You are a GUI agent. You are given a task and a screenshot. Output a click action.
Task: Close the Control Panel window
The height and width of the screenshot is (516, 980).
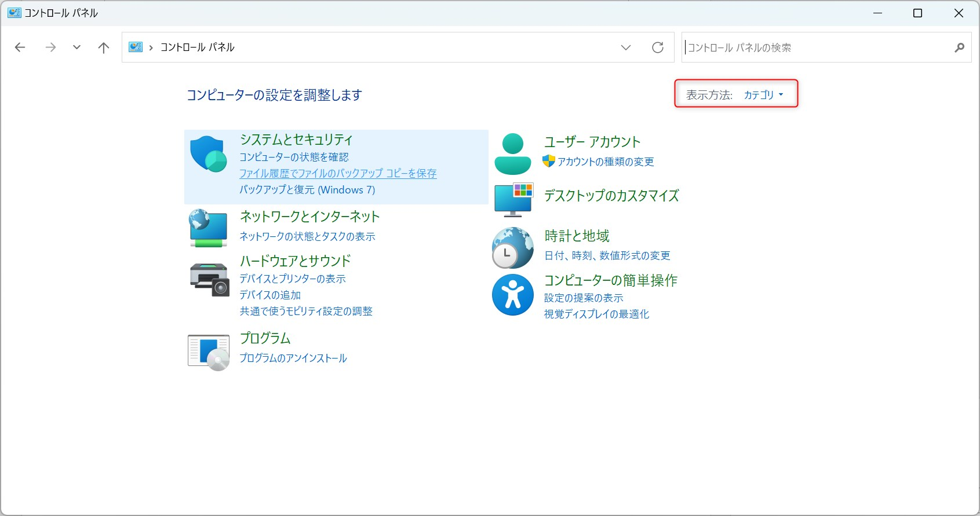pyautogui.click(x=959, y=13)
